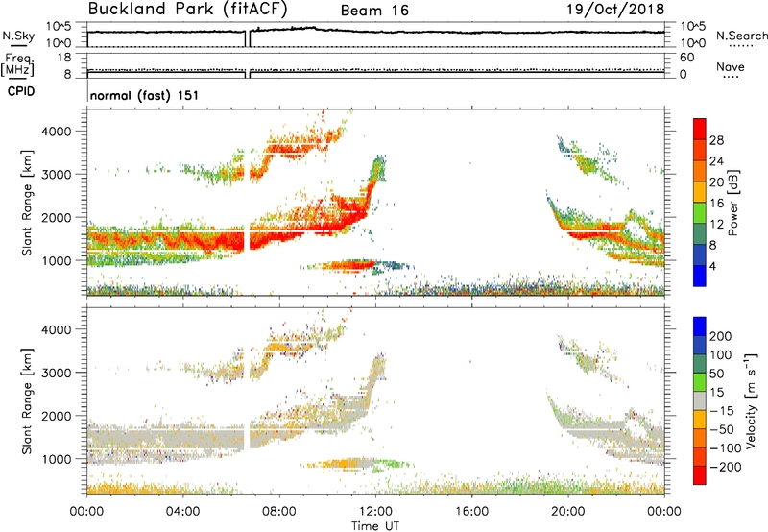
Task: Click the 'N.Sky' axis label
Action: pyautogui.click(x=18, y=36)
